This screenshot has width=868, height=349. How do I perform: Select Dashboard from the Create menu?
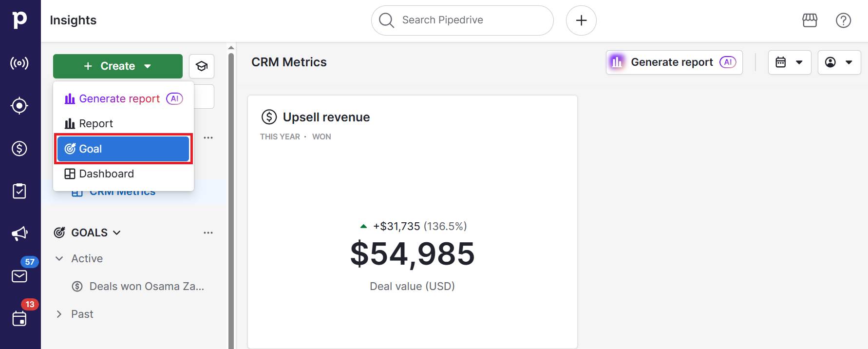123,174
